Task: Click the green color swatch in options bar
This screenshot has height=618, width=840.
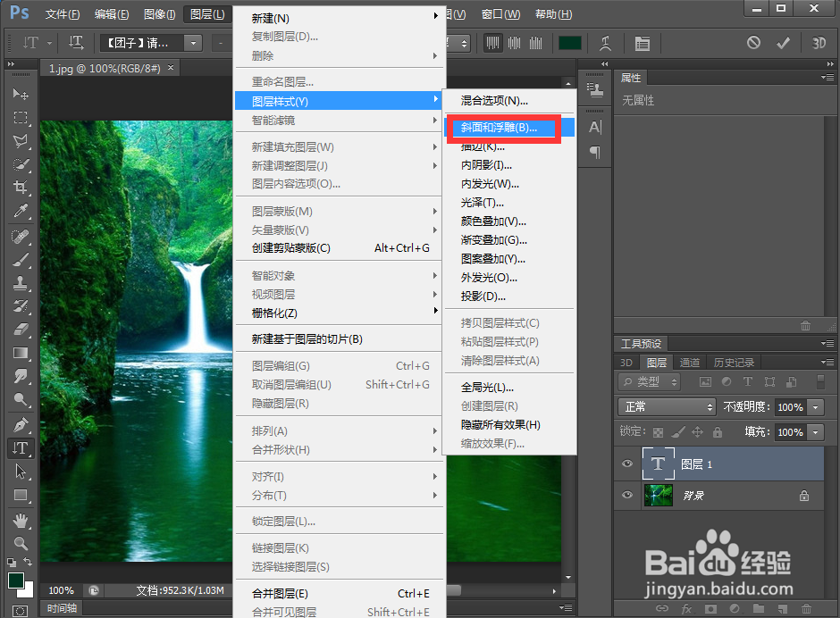Action: [x=569, y=42]
